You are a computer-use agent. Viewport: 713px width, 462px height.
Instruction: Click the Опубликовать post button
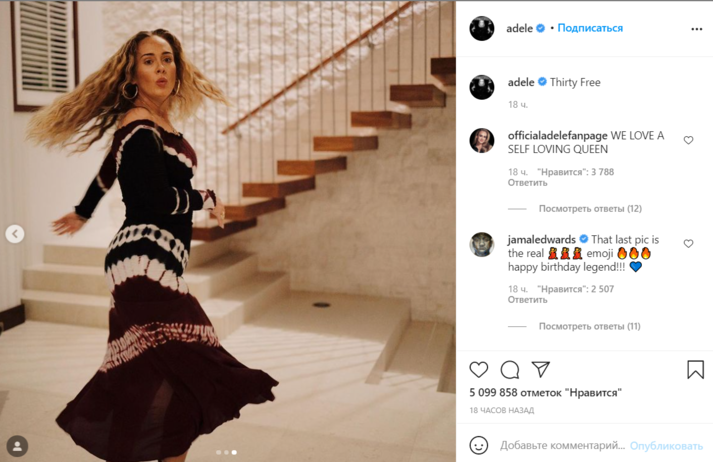666,446
